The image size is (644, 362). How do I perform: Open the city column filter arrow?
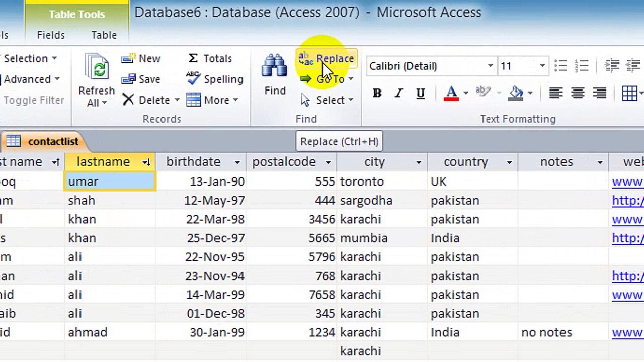click(418, 162)
